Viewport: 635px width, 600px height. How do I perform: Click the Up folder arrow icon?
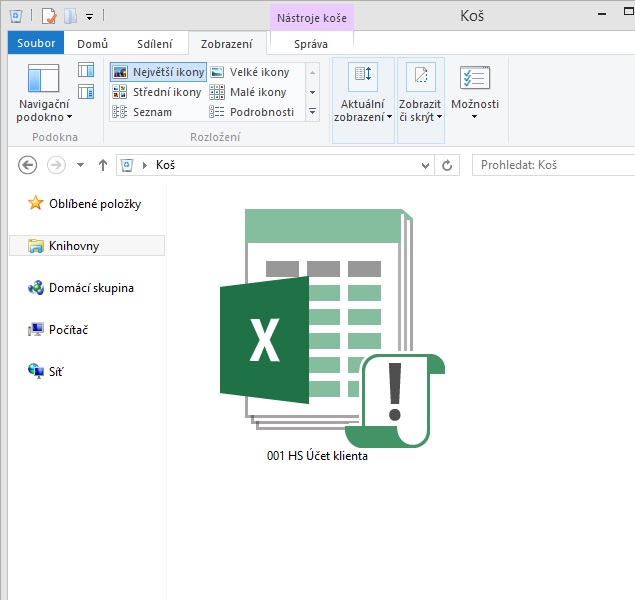pyautogui.click(x=102, y=165)
